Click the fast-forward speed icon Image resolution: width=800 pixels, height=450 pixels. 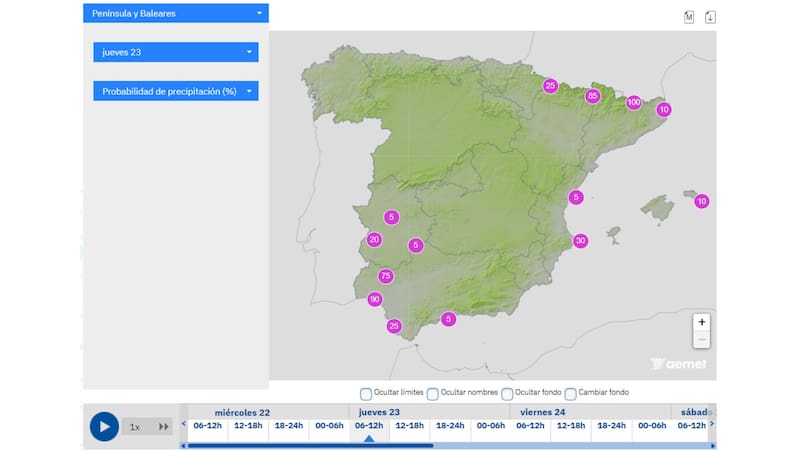click(x=163, y=427)
